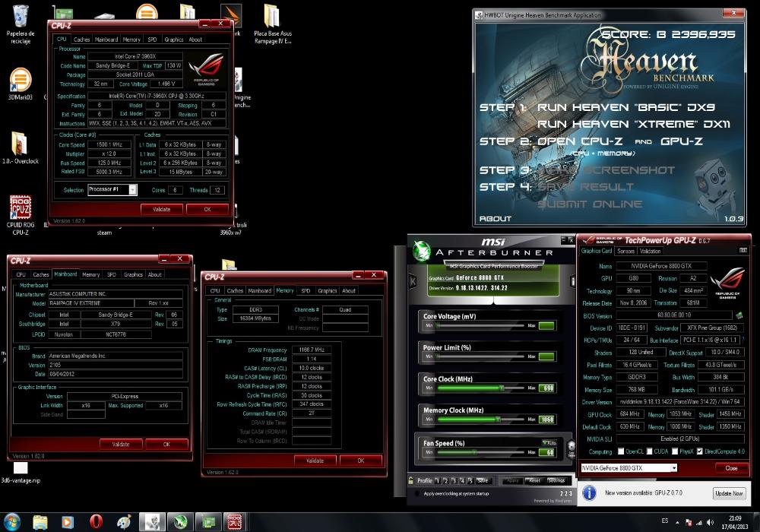Click ABOUT in the Heaven benchmark window

click(496, 219)
